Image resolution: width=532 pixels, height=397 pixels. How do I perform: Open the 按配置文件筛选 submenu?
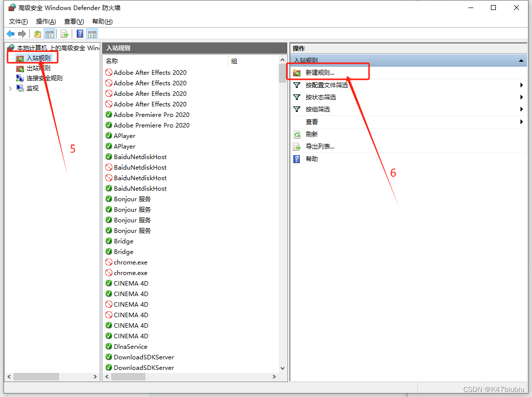[327, 85]
